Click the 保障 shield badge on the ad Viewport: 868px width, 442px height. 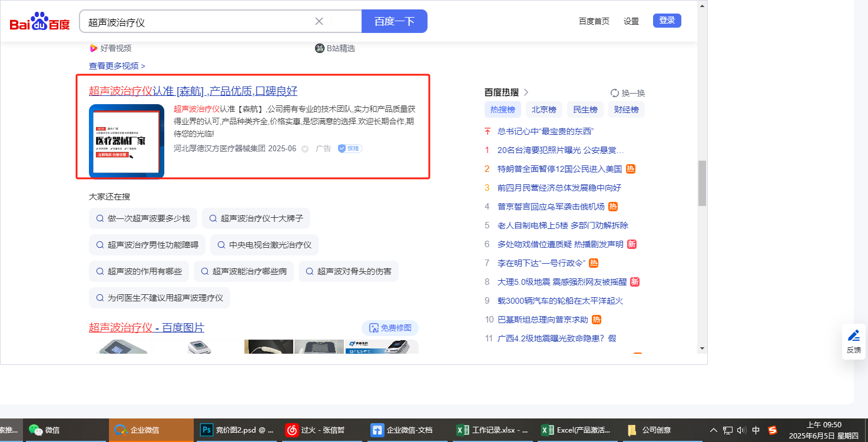pos(350,148)
